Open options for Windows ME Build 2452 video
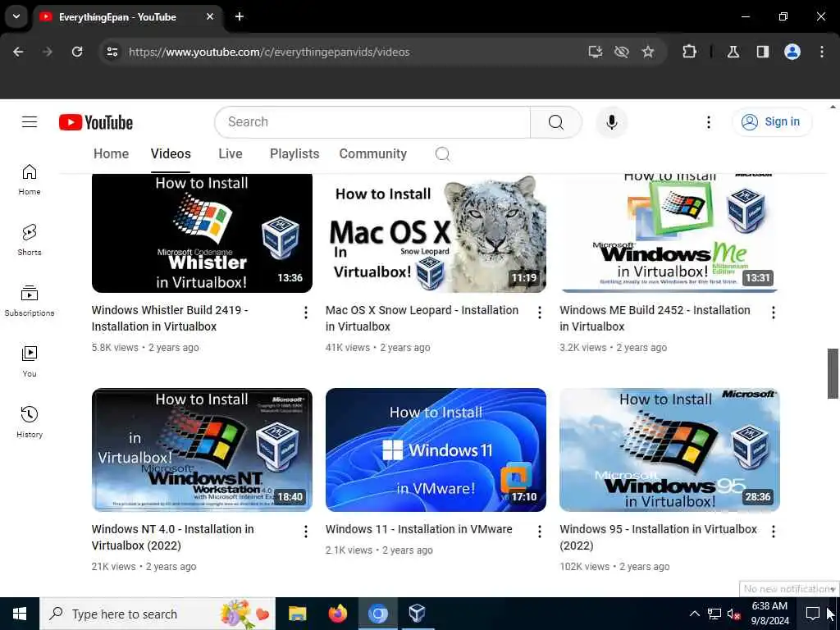Viewport: 840px width, 630px height. (773, 313)
